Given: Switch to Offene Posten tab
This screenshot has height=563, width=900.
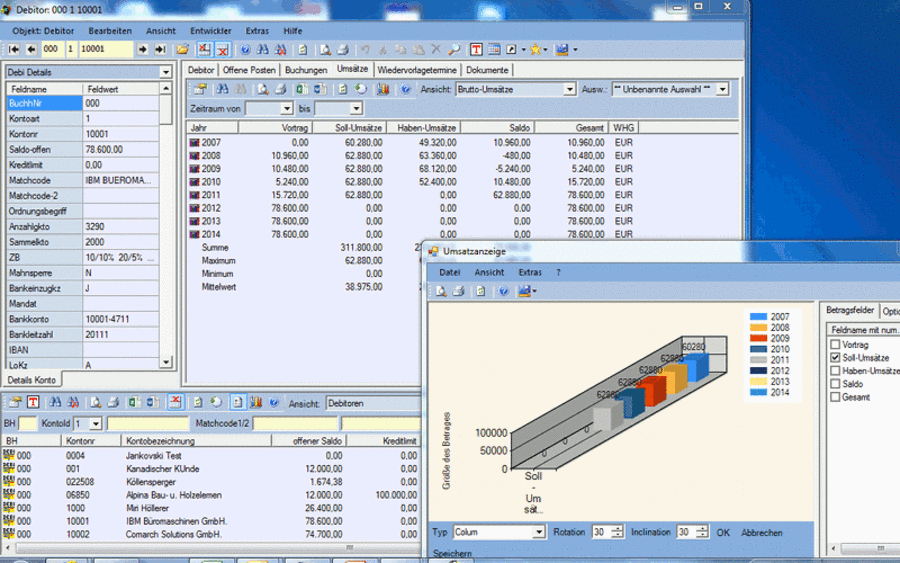Looking at the screenshot, I should tap(249, 70).
